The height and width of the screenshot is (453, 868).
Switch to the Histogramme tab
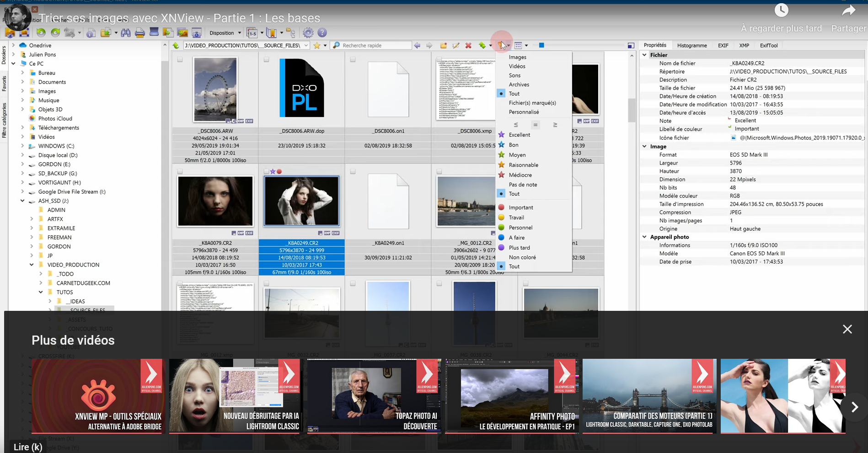pos(691,45)
